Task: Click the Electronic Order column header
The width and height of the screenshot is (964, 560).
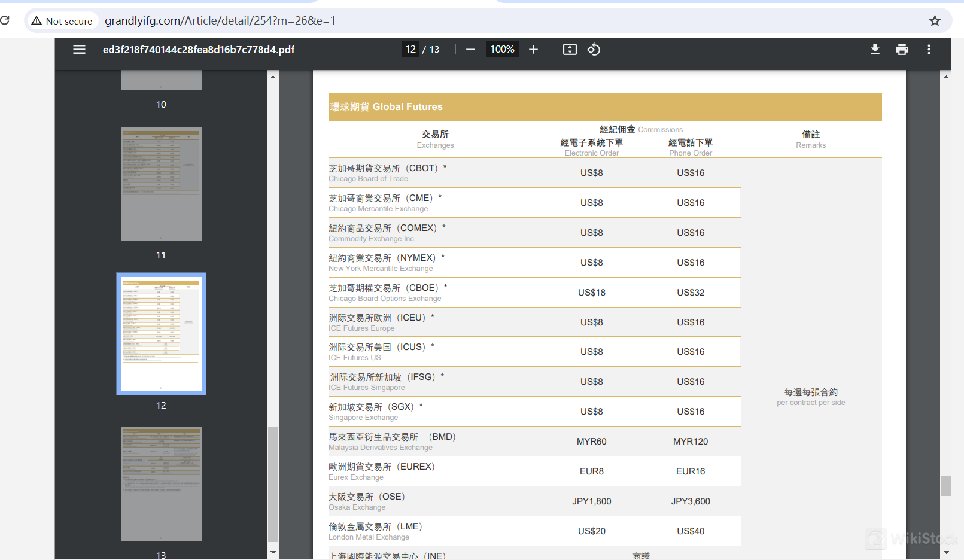Action: pos(591,148)
